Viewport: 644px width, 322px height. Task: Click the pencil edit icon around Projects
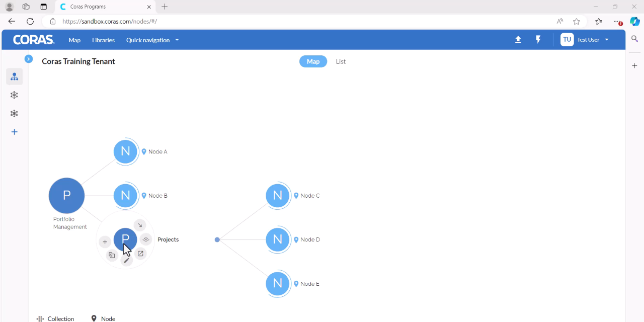[x=127, y=260]
